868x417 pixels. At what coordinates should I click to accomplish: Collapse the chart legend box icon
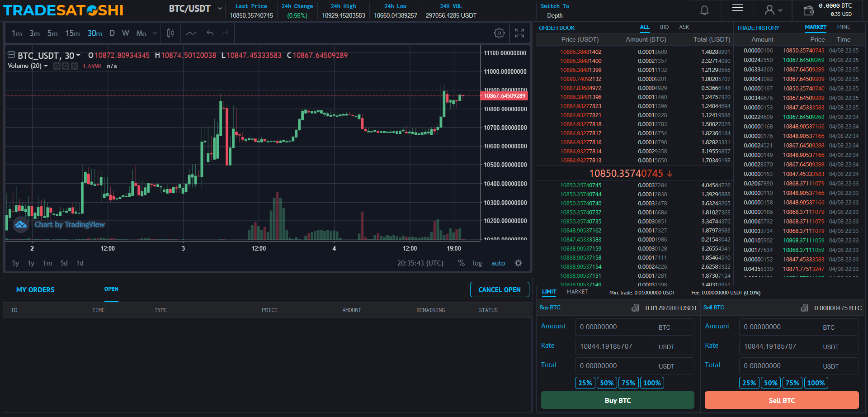tap(11, 55)
